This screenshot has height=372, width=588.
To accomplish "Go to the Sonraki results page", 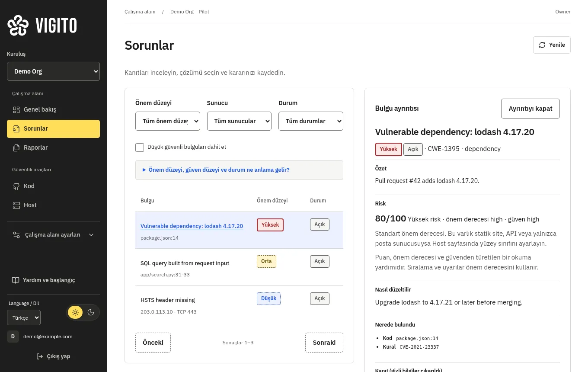I will point(324,343).
